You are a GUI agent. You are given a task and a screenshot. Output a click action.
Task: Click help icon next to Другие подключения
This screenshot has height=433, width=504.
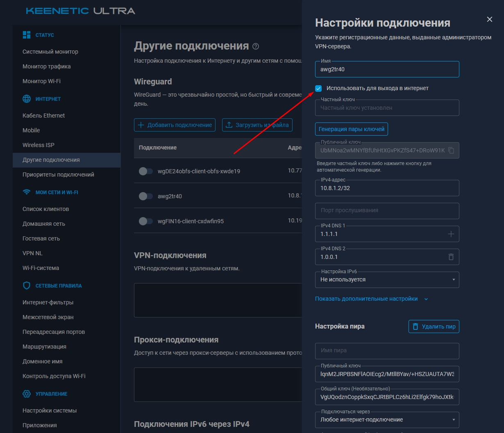(256, 46)
